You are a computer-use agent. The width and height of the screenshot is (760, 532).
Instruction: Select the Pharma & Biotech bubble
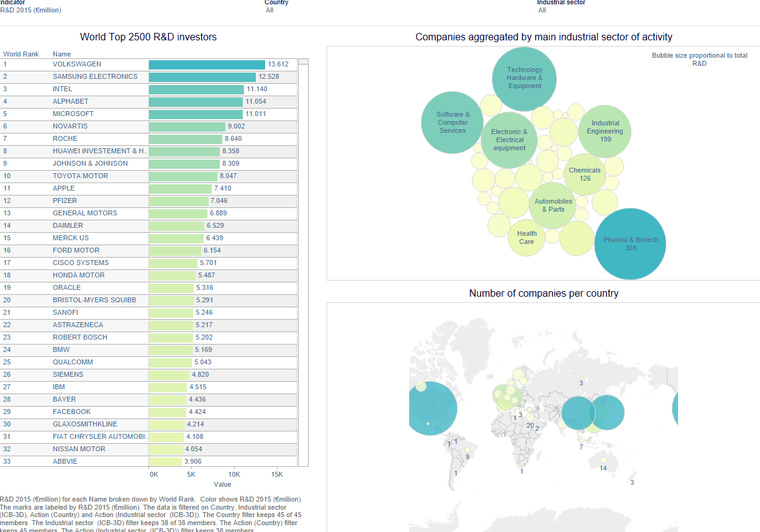630,244
